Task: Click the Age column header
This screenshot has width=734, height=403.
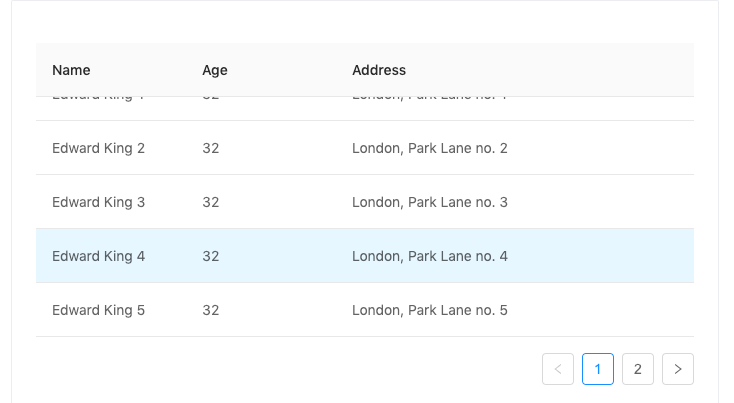Action: (215, 70)
